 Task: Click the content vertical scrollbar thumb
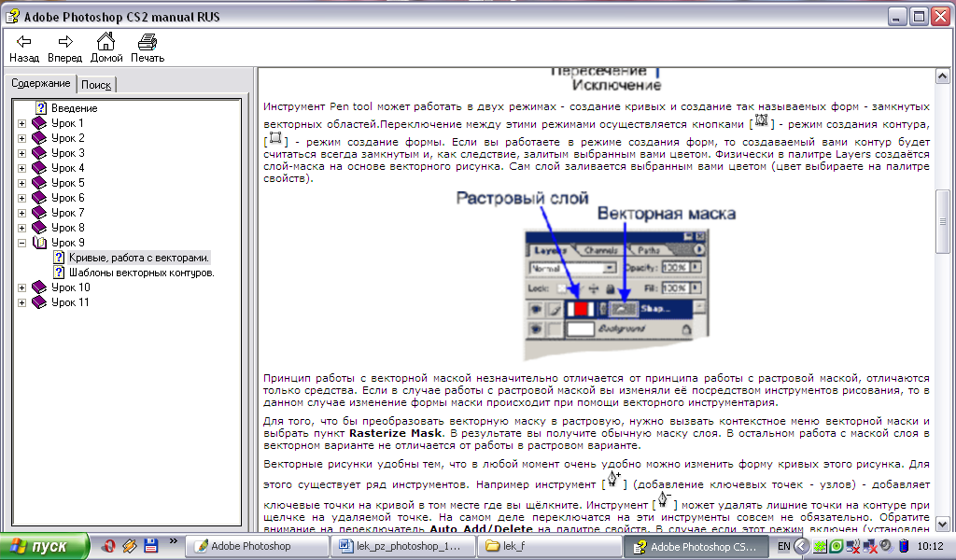coord(942,222)
